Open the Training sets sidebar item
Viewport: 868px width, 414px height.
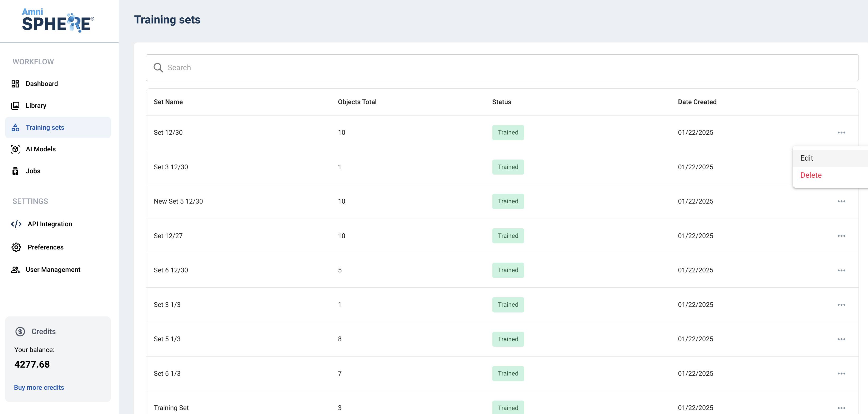click(45, 127)
